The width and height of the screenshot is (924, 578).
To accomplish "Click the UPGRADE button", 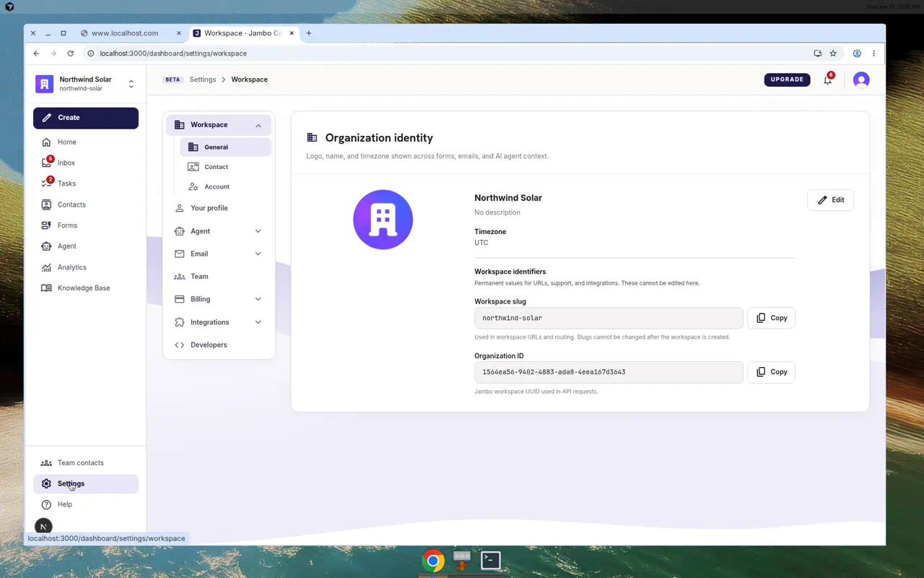I will [787, 79].
